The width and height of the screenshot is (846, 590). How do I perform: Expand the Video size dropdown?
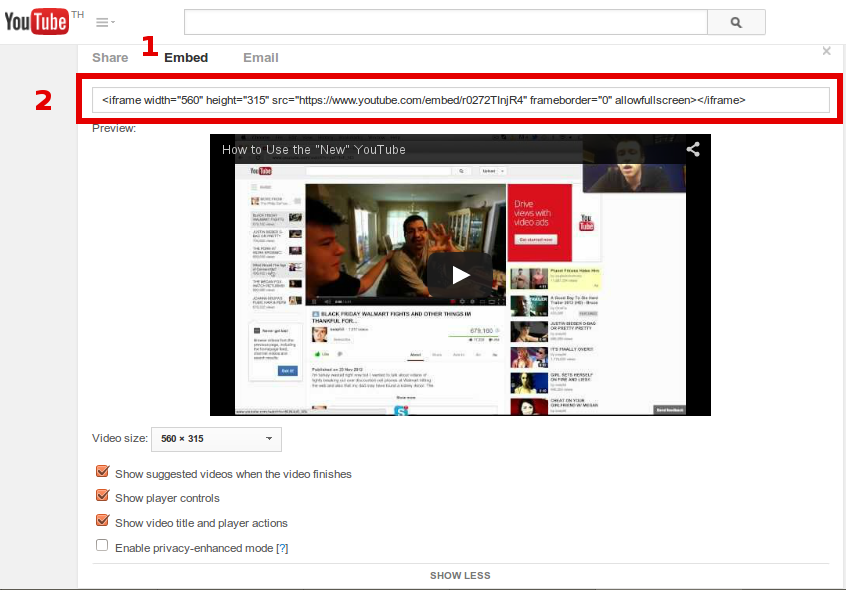(x=217, y=439)
